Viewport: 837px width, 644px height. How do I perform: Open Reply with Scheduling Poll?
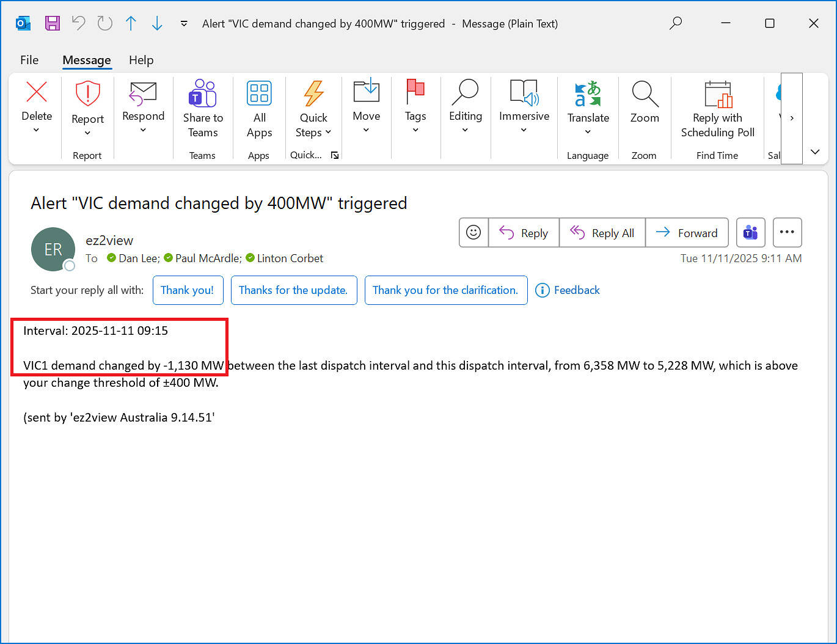(717, 110)
